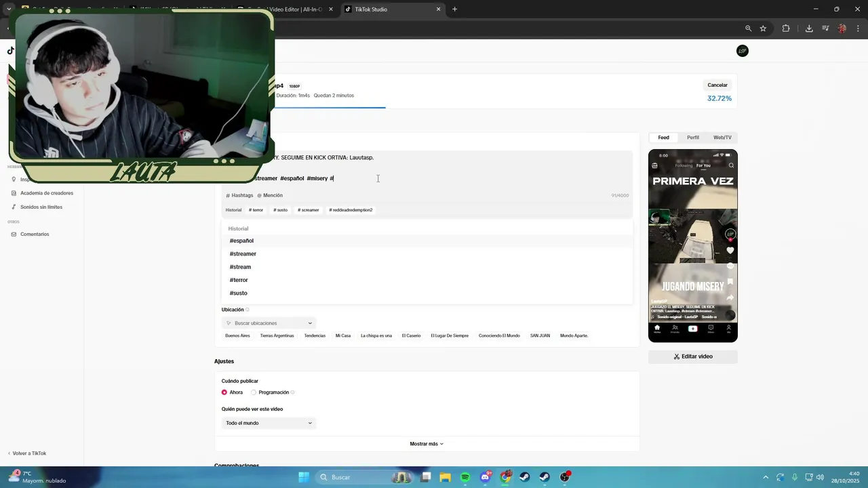Open Spotify from the taskbar

(465, 477)
